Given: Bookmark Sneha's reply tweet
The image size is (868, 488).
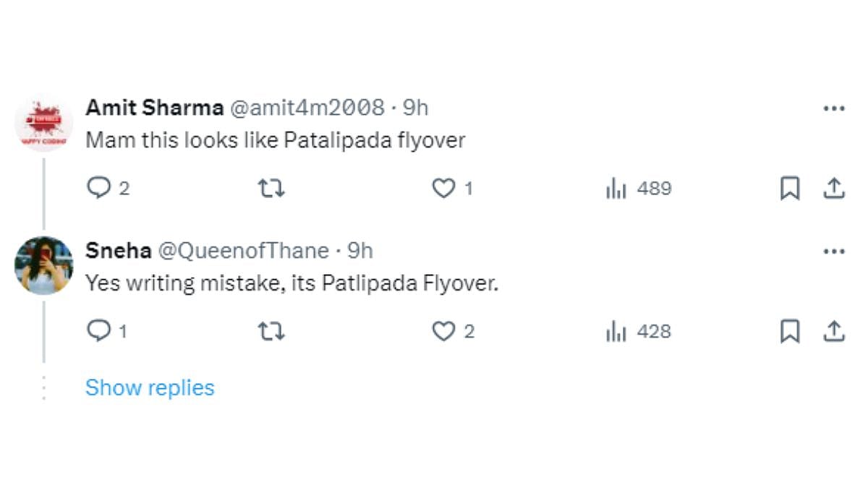Looking at the screenshot, I should [x=790, y=331].
